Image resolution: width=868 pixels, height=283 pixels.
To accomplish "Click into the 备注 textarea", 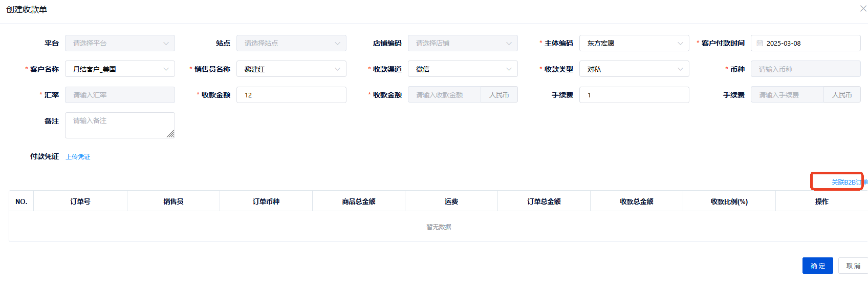I will (120, 125).
